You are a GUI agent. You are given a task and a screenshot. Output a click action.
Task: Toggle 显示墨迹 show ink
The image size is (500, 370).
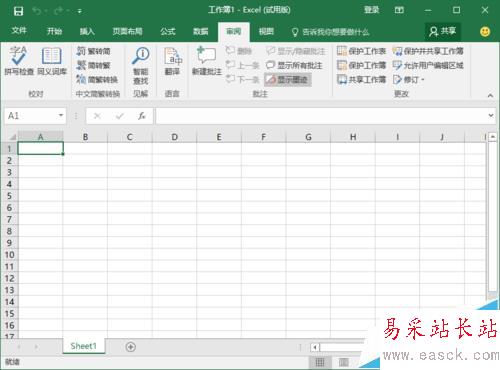[288, 79]
